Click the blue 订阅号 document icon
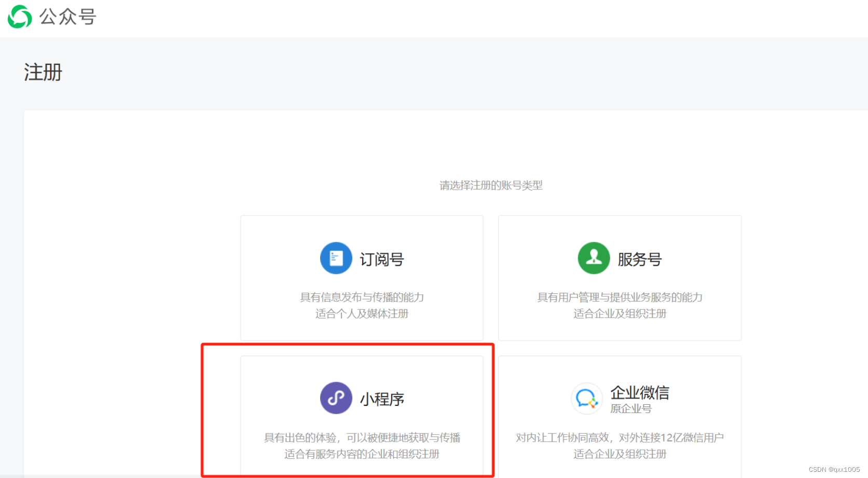This screenshot has height=478, width=868. [336, 258]
